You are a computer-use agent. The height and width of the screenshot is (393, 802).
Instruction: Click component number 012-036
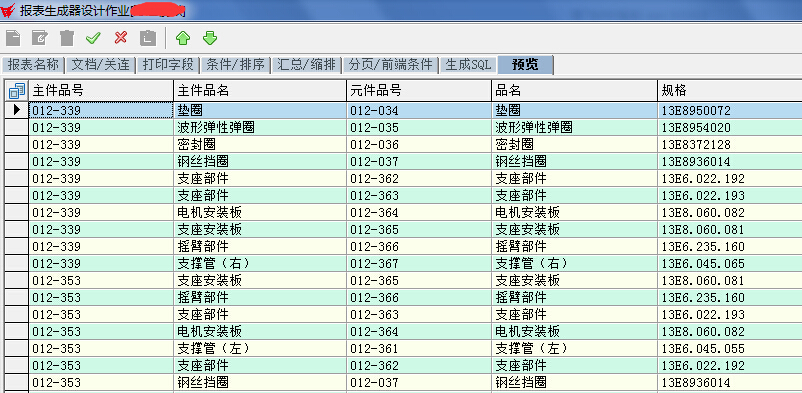(419, 144)
